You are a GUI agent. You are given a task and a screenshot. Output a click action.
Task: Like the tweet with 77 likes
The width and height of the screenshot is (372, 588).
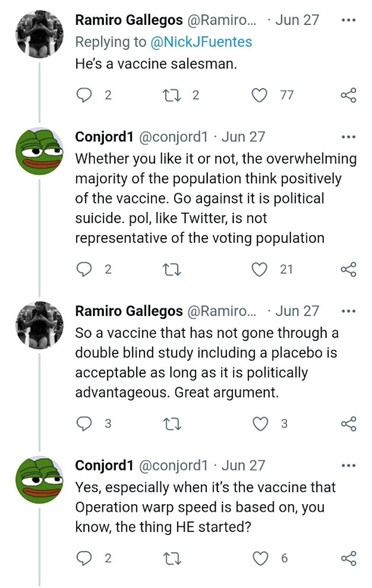[x=260, y=95]
